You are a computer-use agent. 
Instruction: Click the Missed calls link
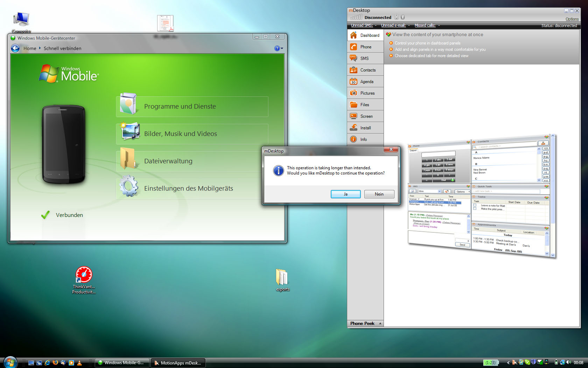[425, 25]
